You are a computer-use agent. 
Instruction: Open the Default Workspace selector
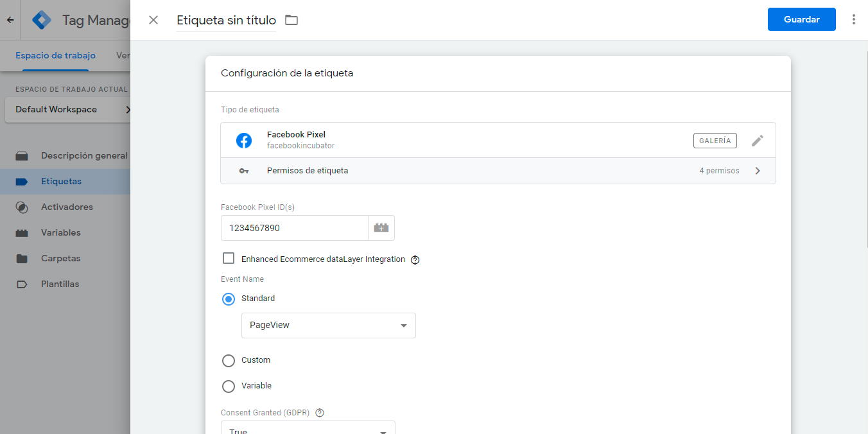pos(67,109)
